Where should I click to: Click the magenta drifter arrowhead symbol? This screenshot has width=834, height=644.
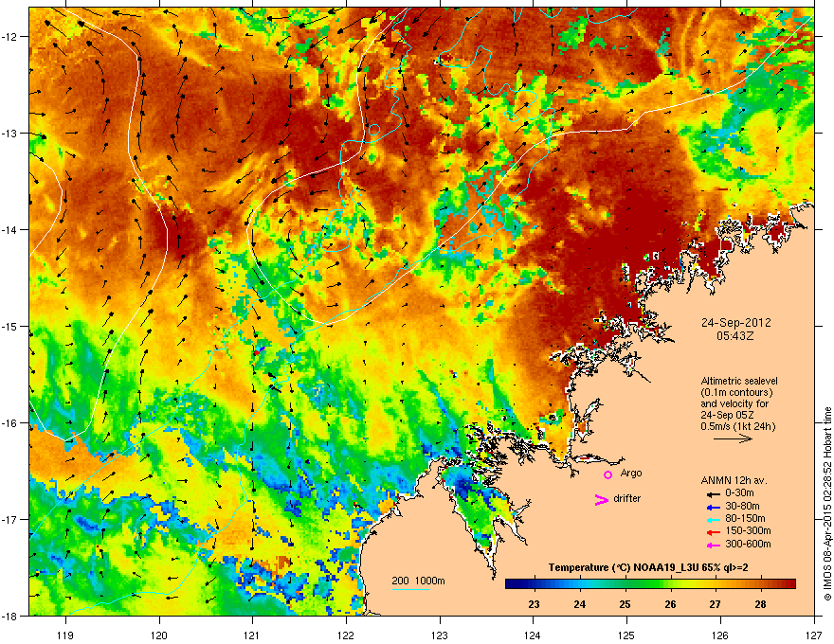(x=601, y=499)
